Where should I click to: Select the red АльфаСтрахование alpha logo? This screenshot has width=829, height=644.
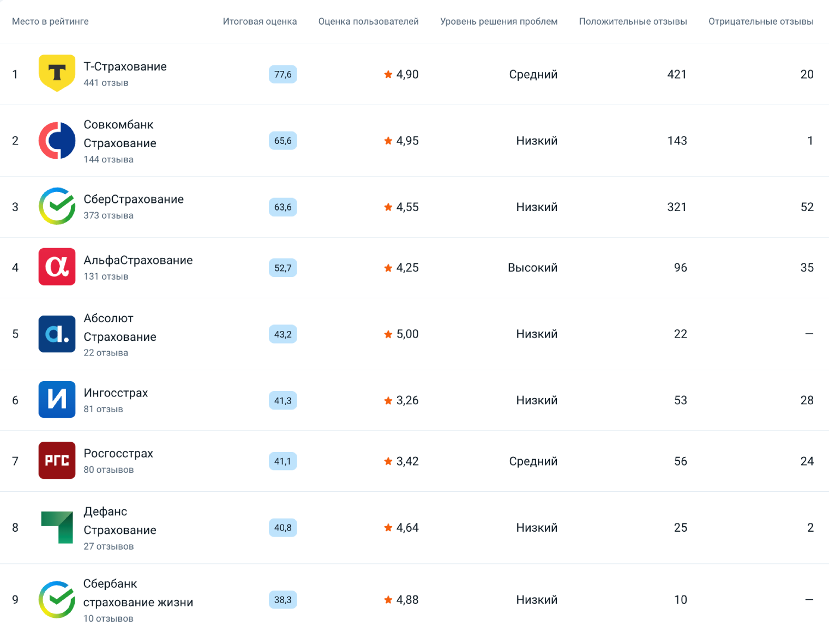pyautogui.click(x=57, y=267)
